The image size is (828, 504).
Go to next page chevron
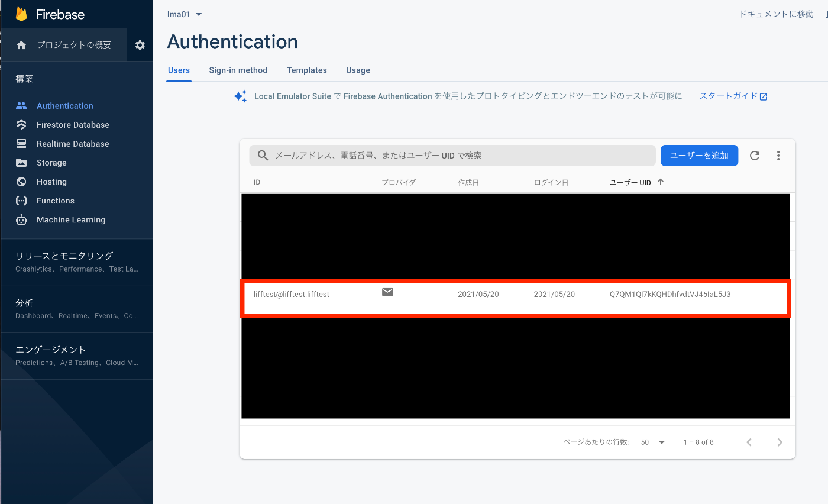780,442
